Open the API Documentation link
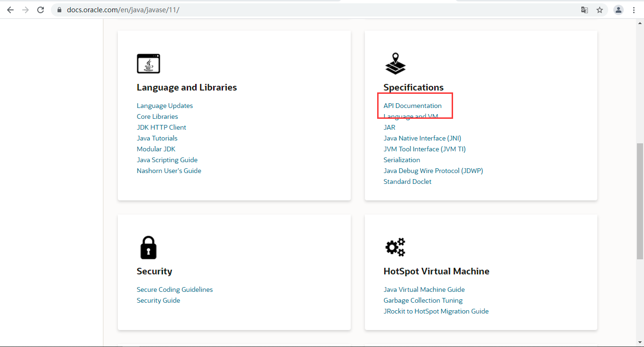This screenshot has width=644, height=347. (413, 106)
